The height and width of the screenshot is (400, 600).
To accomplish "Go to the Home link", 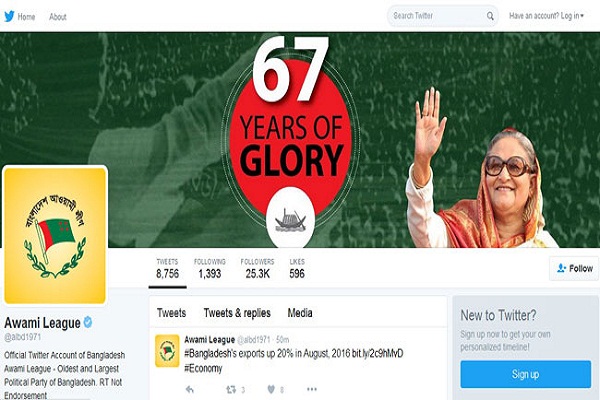I will click(26, 16).
